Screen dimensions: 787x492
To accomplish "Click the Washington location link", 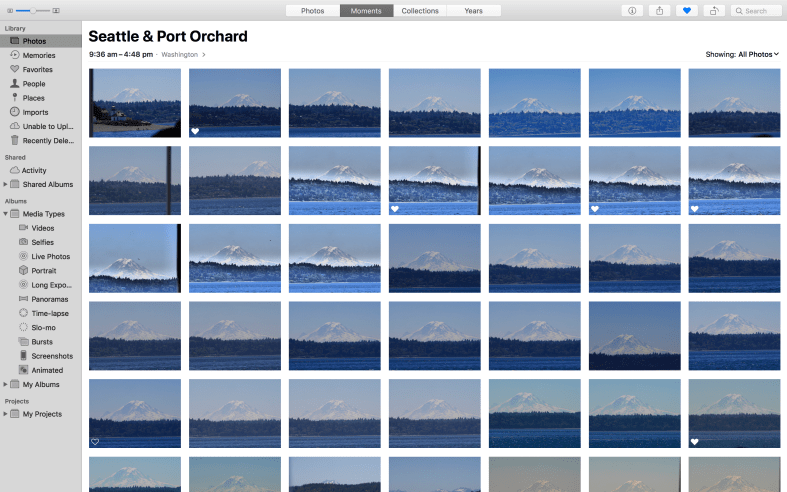I will (182, 54).
